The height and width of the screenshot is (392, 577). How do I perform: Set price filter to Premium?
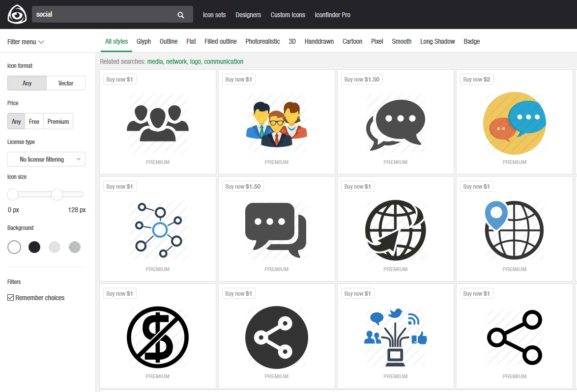58,121
